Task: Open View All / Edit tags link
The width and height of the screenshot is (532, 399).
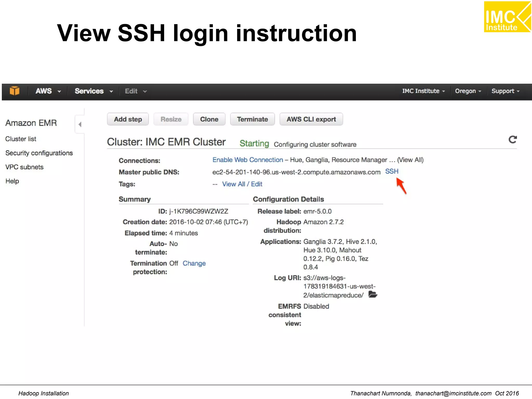Action: pos(242,184)
